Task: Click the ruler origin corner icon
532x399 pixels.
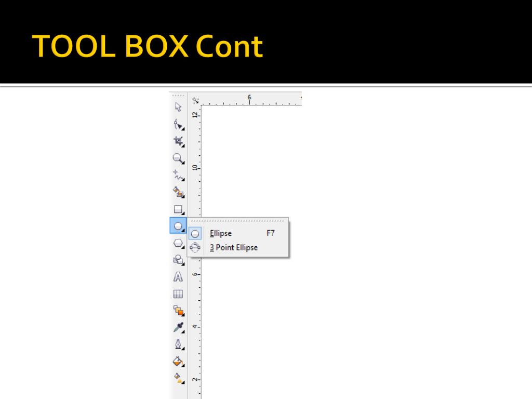Action: [195, 100]
